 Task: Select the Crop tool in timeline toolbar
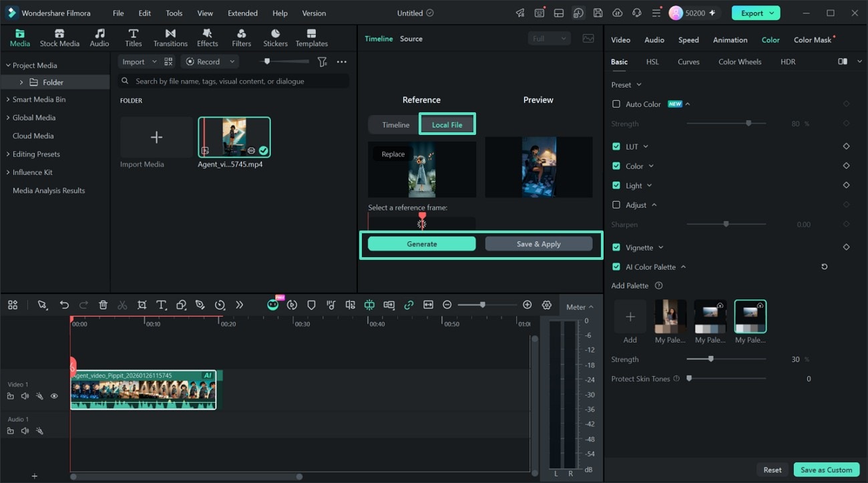click(x=142, y=305)
